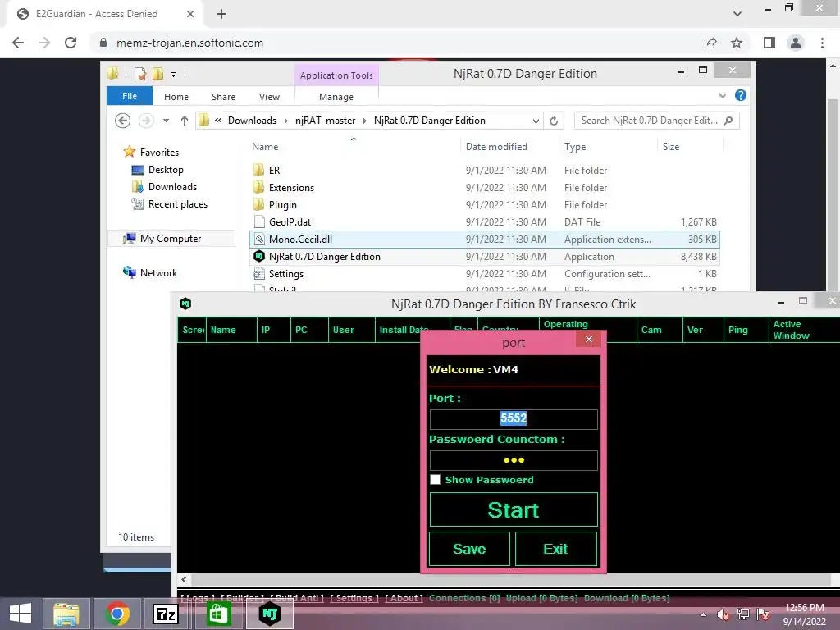Open the View ribbon tab
Screen dimensions: 840x630
(269, 97)
